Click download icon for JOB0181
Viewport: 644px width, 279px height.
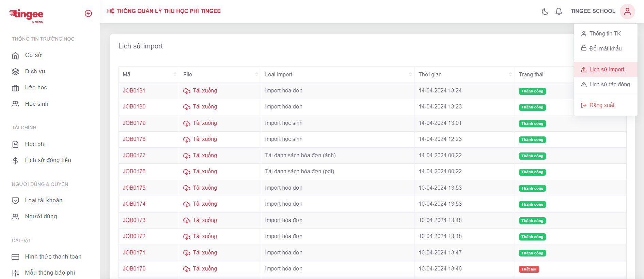point(187,91)
